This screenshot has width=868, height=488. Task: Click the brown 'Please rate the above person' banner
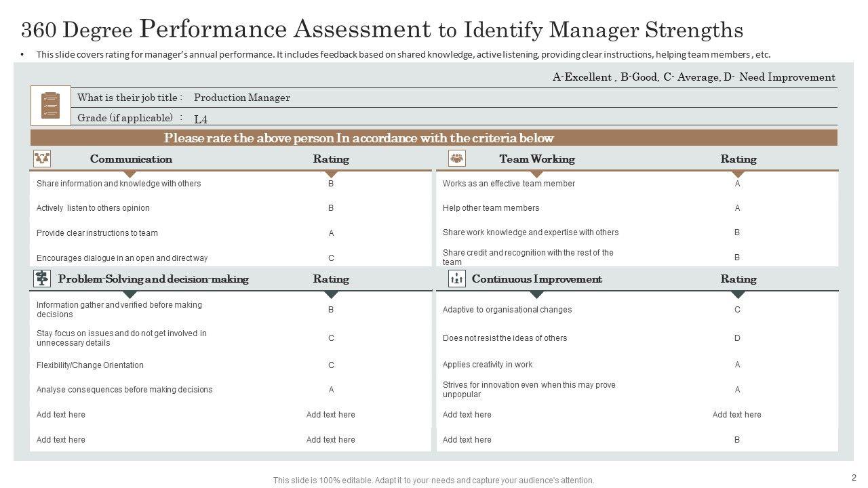pos(434,138)
